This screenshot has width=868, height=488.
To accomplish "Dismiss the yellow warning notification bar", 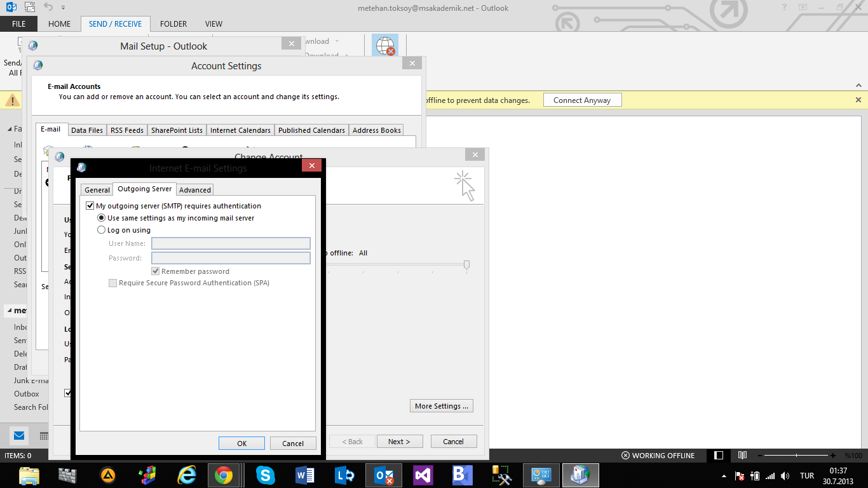I will [858, 100].
